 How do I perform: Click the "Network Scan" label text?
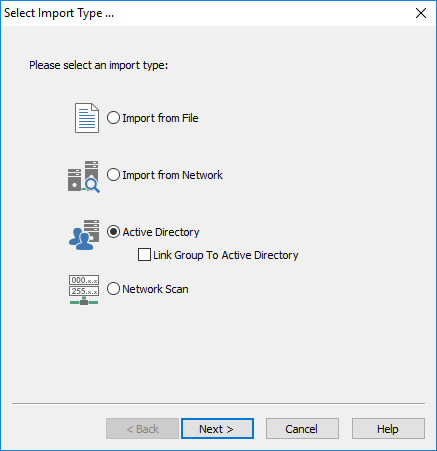point(155,289)
